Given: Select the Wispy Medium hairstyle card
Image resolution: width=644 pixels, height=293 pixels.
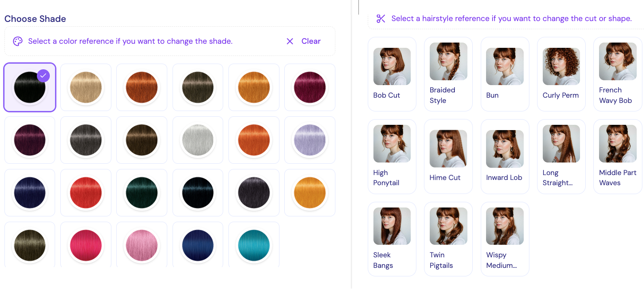Looking at the screenshot, I should pos(505,239).
